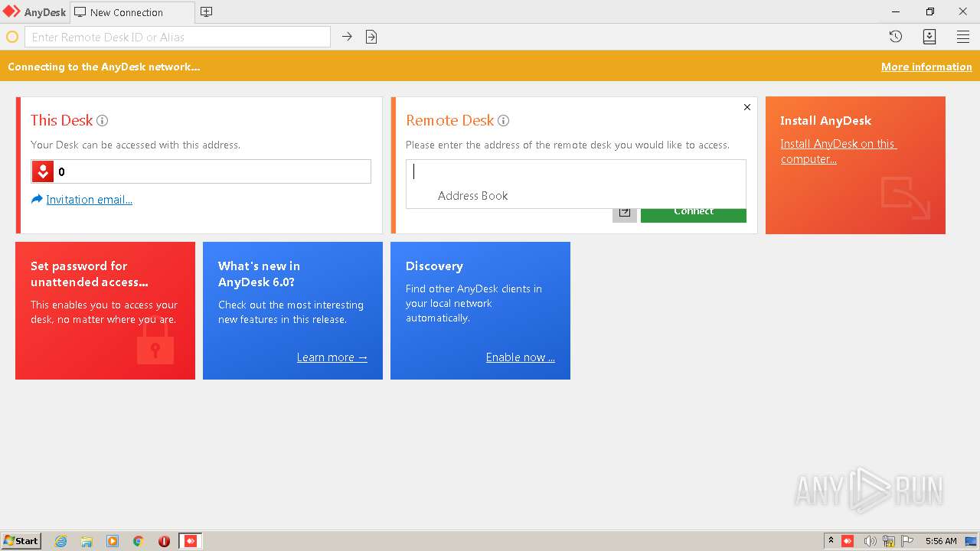This screenshot has height=551, width=980.
Task: Click the red AnyDesk ID icon
Action: pyautogui.click(x=43, y=171)
